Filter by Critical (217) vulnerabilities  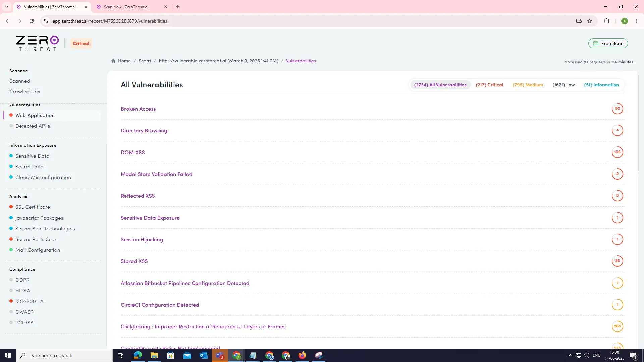pos(489,85)
